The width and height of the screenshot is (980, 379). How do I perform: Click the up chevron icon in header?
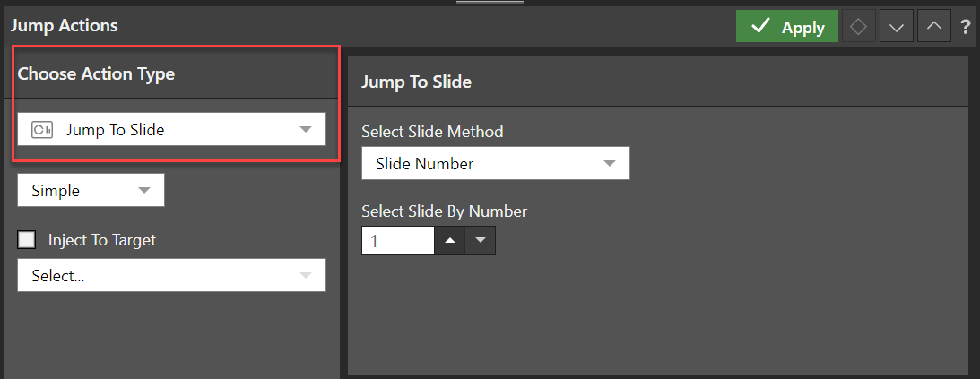pyautogui.click(x=933, y=27)
